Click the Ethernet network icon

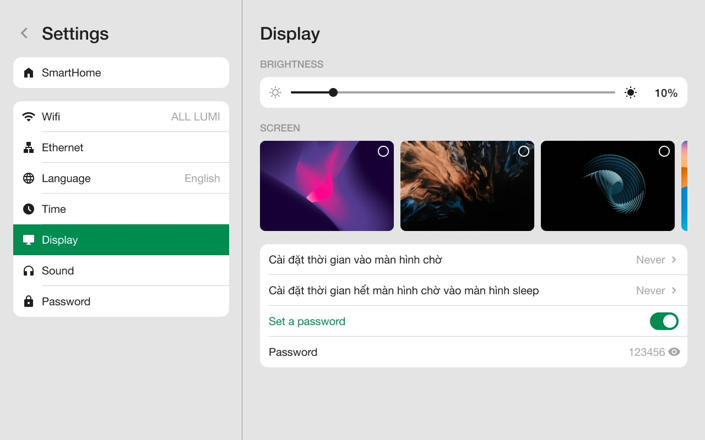[x=29, y=148]
